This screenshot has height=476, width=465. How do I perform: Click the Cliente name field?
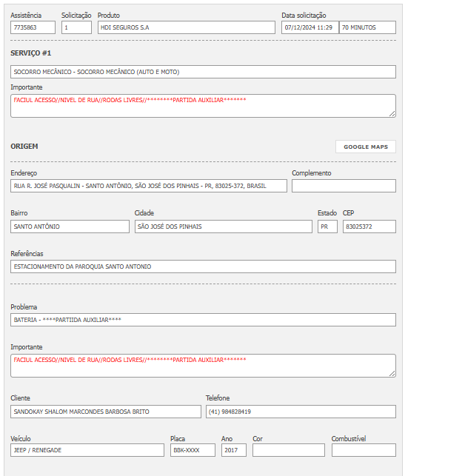(106, 412)
